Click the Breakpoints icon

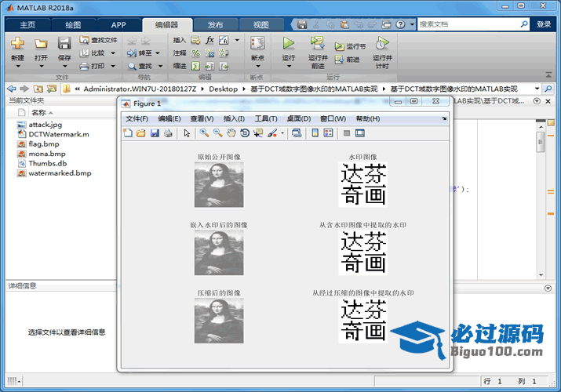tap(257, 43)
